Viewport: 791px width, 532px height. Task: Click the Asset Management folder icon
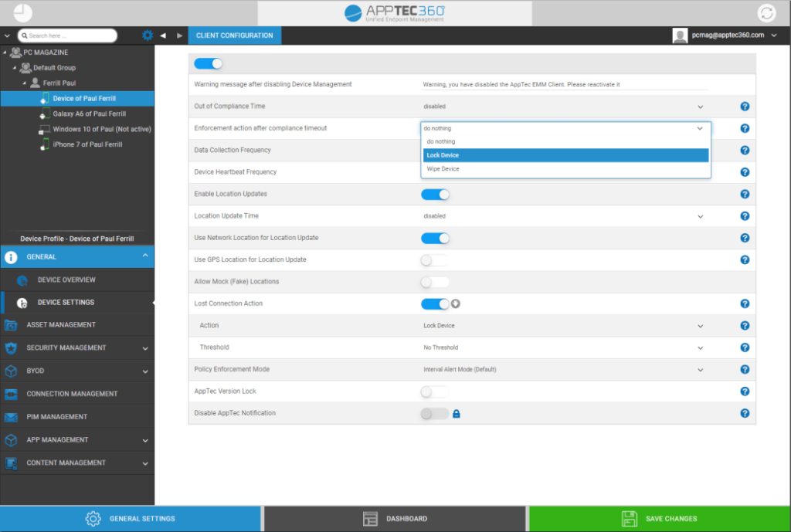tap(11, 325)
